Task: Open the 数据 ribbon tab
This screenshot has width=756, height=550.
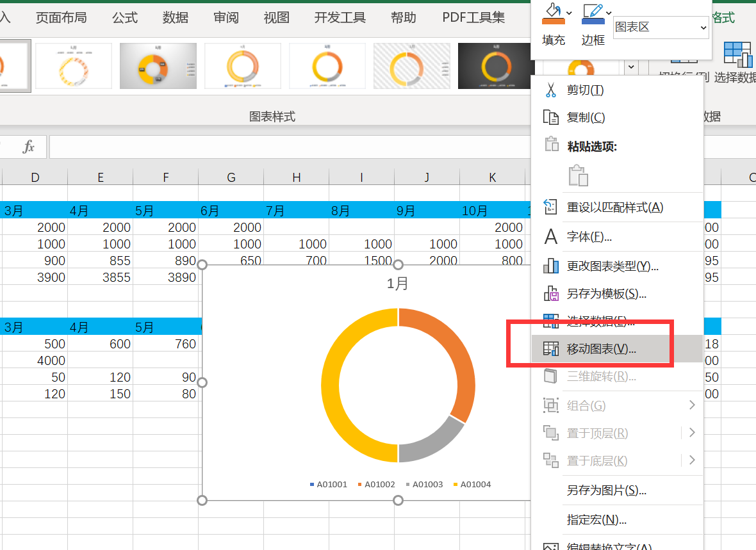Action: [176, 17]
